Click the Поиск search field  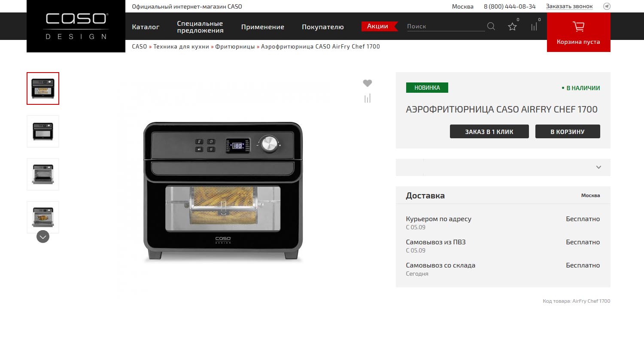pyautogui.click(x=446, y=26)
